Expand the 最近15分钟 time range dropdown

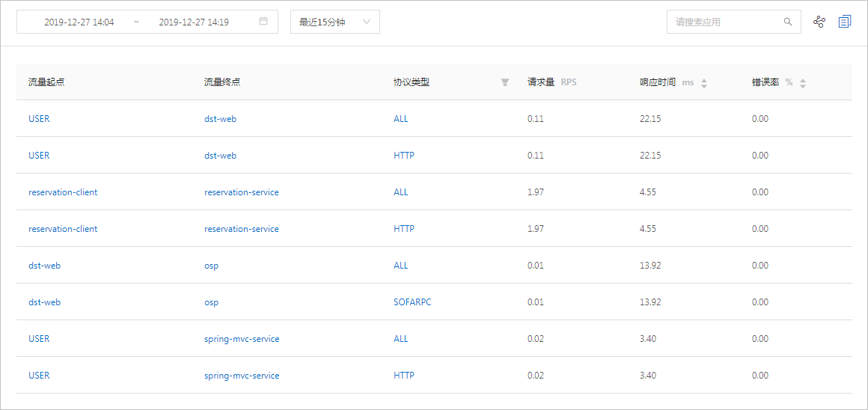[x=335, y=22]
